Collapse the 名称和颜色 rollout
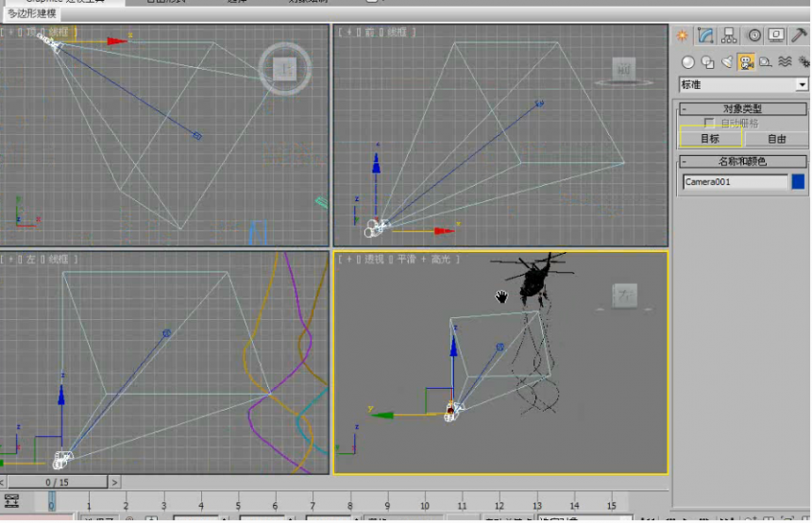The width and height of the screenshot is (812, 523). 743,161
